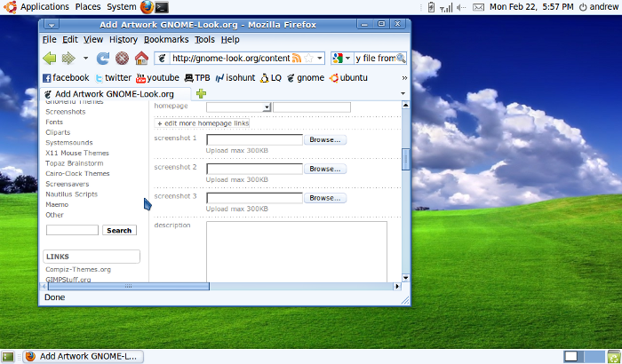This screenshot has width=622, height=364.
Task: Open the File menu
Action: click(49, 40)
